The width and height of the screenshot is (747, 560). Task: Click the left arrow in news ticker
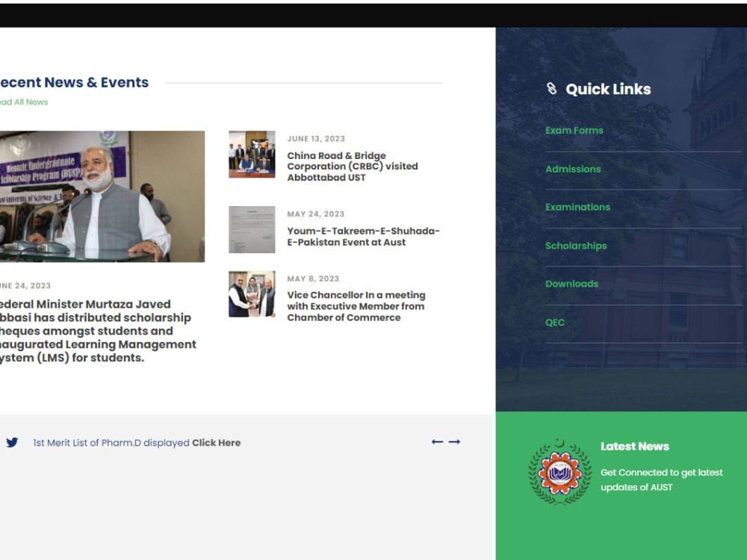437,442
